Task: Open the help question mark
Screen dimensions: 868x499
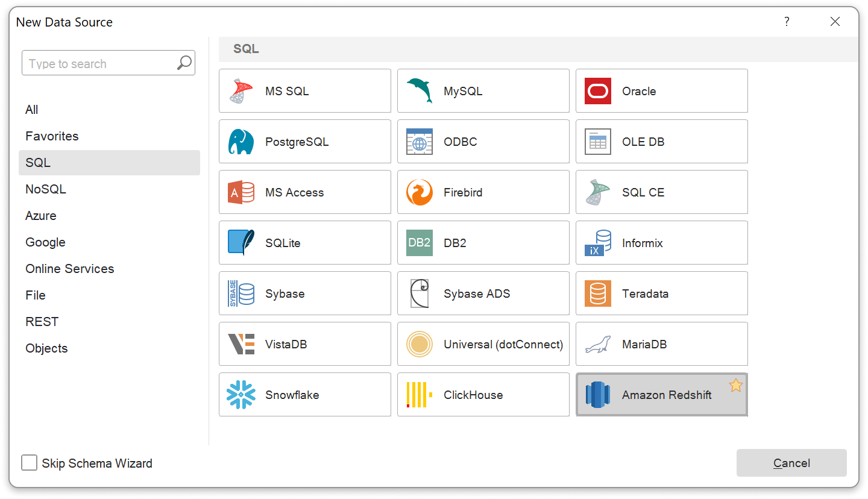Action: point(787,21)
